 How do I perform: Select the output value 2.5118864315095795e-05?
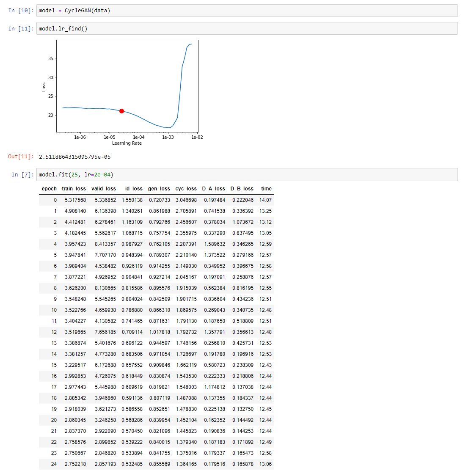pyautogui.click(x=74, y=157)
